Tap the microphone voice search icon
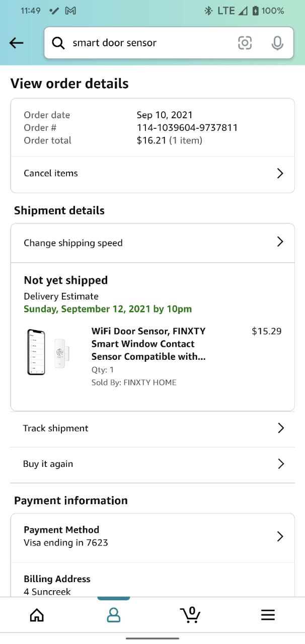The image size is (305, 644). pos(277,43)
